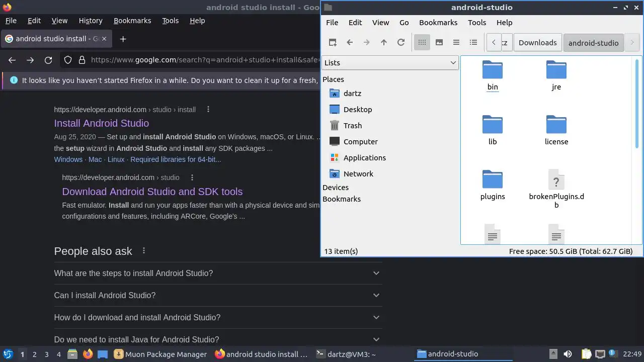The width and height of the screenshot is (644, 362).
Task: Select the plugins folder icon
Action: [x=493, y=179]
